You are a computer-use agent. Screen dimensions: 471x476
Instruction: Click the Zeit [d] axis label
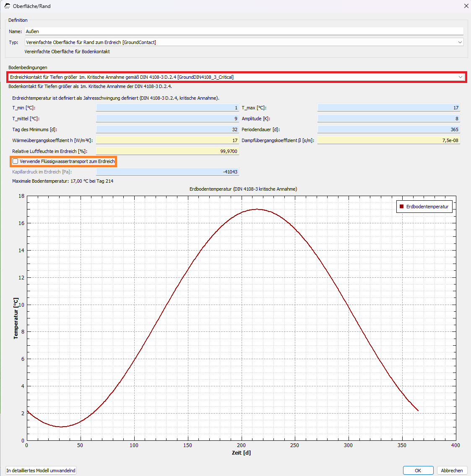(241, 453)
